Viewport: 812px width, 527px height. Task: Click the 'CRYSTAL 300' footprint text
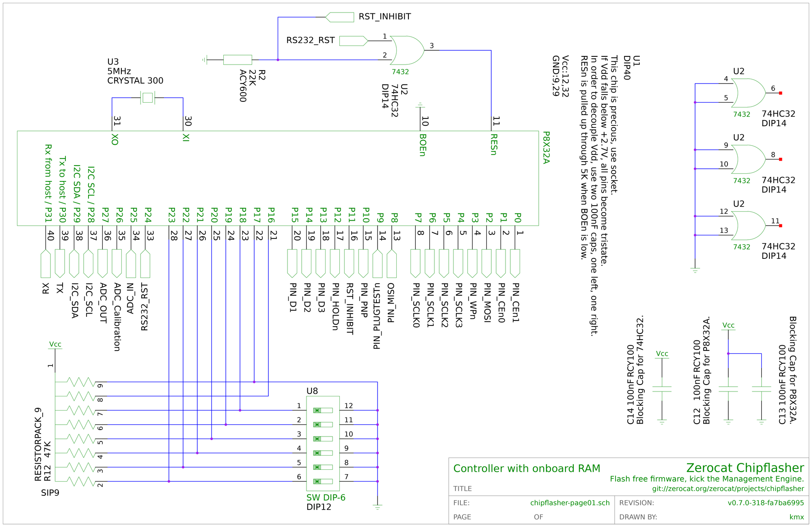pos(135,81)
